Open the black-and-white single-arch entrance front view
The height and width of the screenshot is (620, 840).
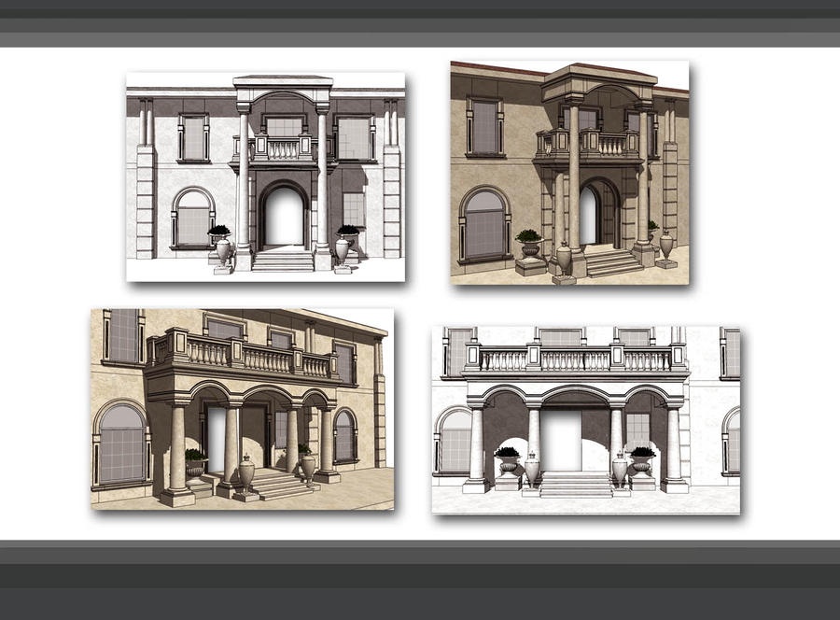(x=266, y=176)
